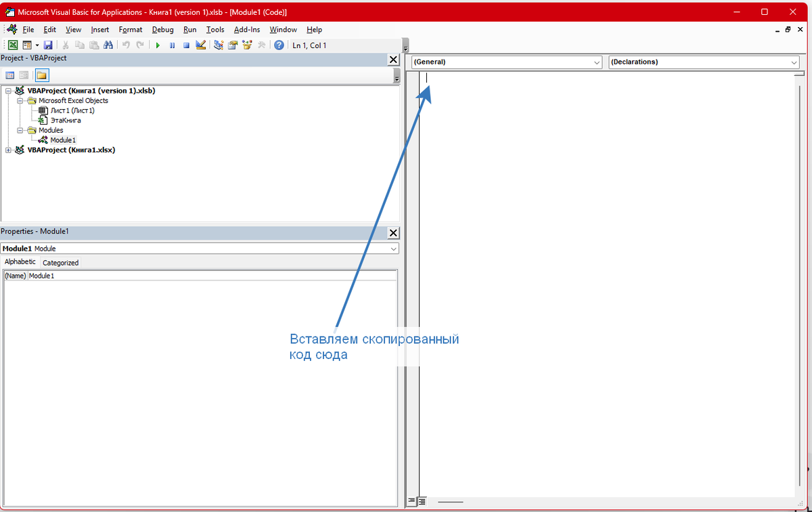Click the View Microsoft Excel toolbar icon
This screenshot has height=512, width=812.
[13, 45]
